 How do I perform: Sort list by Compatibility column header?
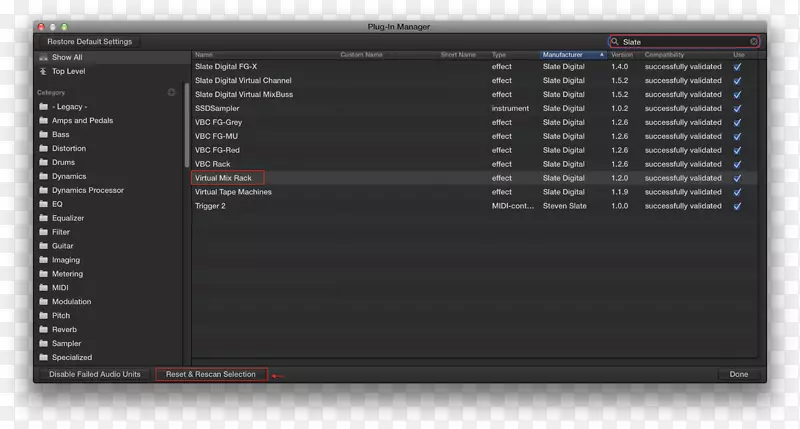point(664,55)
